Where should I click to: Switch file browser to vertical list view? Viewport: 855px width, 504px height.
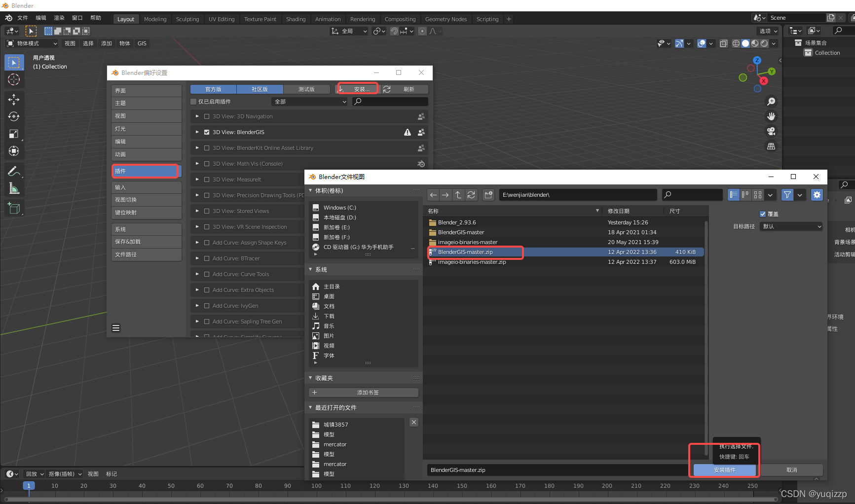[x=734, y=195]
